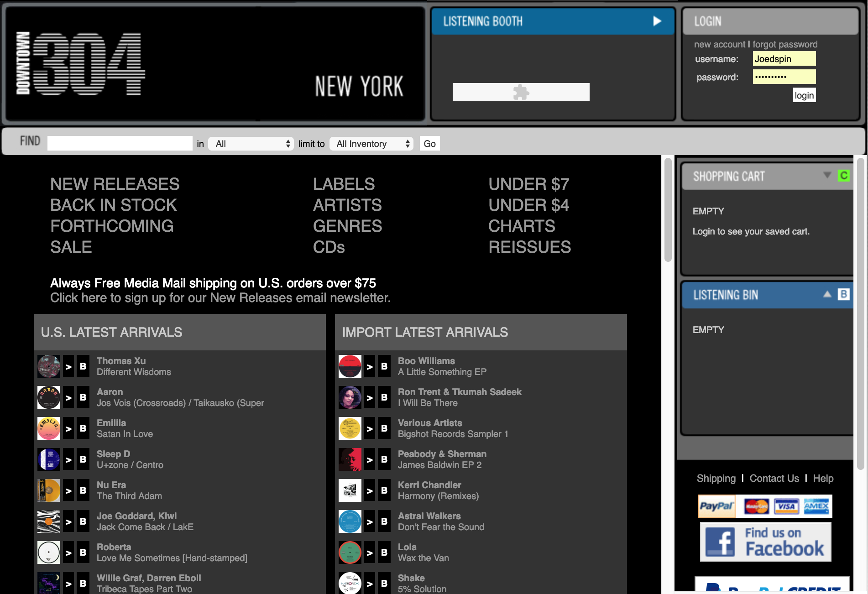The image size is (868, 594).
Task: Open REISSUES page
Action: (530, 247)
